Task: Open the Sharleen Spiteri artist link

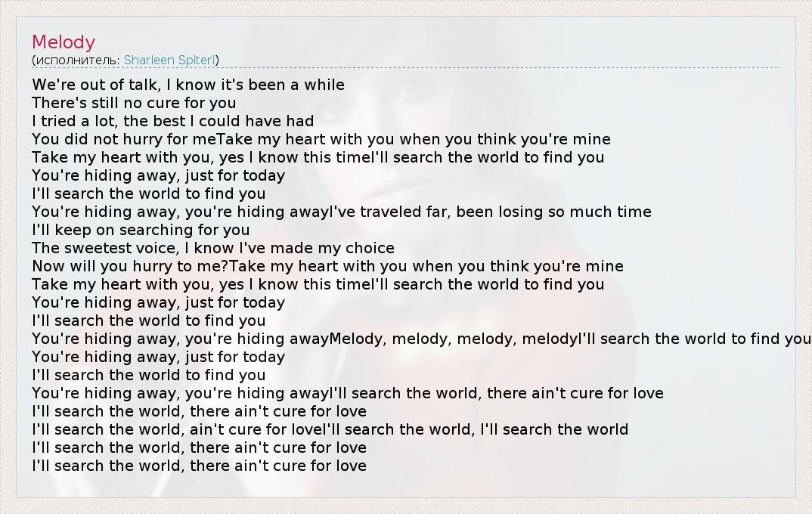Action: [169, 60]
